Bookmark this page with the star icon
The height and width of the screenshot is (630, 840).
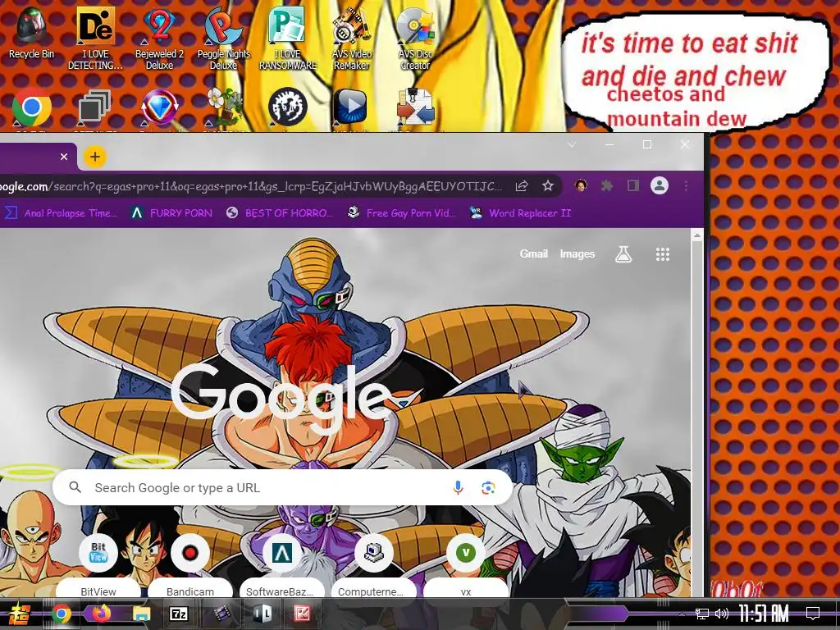tap(547, 185)
